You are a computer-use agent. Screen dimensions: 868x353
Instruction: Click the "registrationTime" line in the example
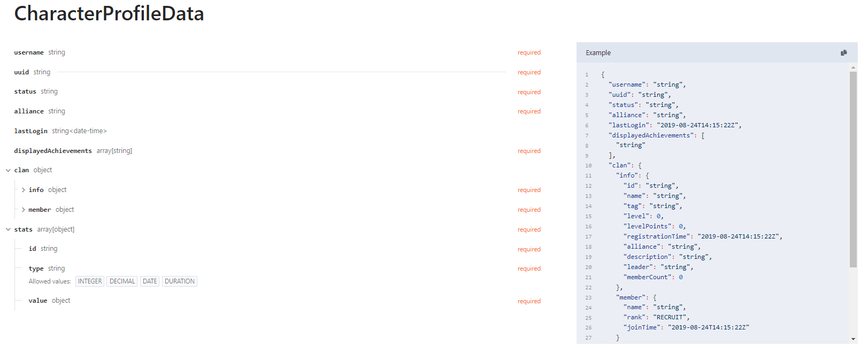703,236
